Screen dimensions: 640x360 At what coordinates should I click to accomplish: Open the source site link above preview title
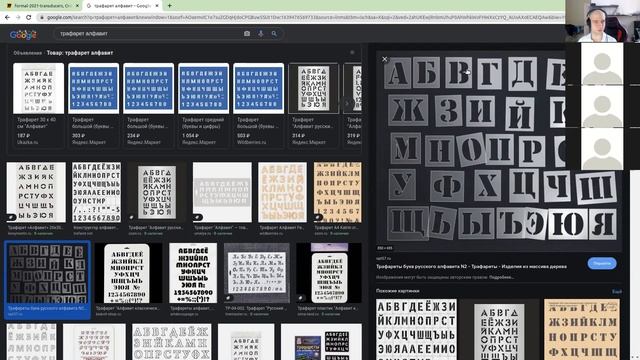(x=383, y=258)
